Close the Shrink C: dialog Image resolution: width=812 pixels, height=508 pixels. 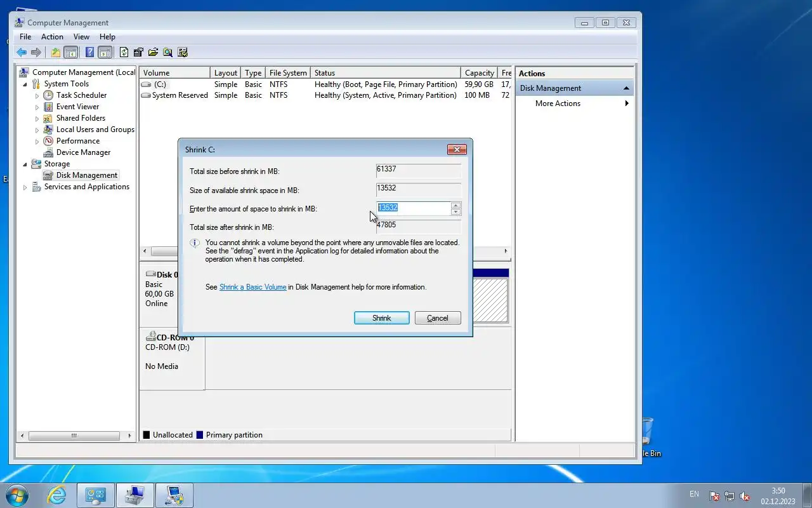click(x=457, y=150)
